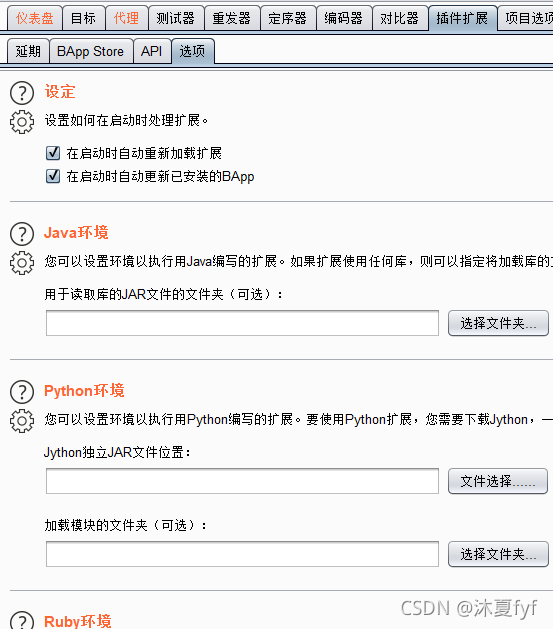The height and width of the screenshot is (629, 553).
Task: Toggle 在启动时自动更新已安装的BApp checkbox
Action: click(53, 176)
